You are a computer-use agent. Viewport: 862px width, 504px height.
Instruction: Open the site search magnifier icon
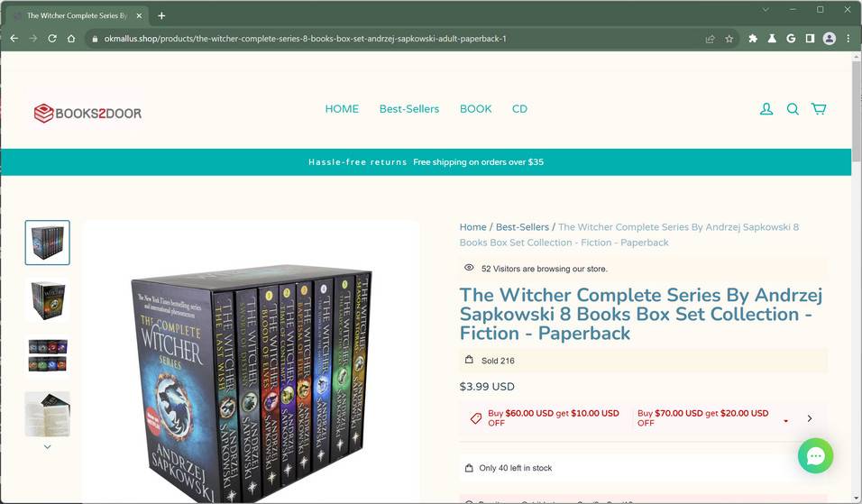point(793,109)
